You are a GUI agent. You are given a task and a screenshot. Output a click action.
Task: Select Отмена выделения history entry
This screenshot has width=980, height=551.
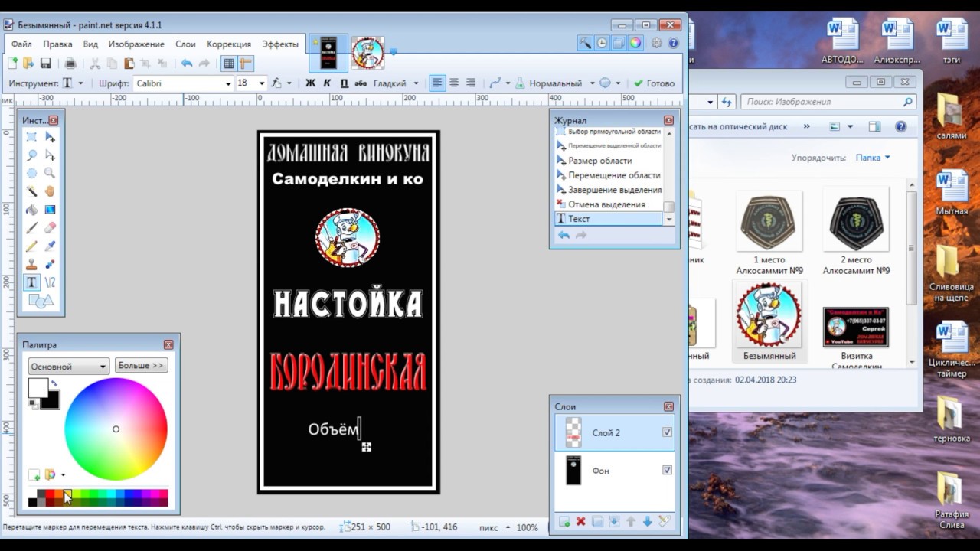pyautogui.click(x=609, y=204)
